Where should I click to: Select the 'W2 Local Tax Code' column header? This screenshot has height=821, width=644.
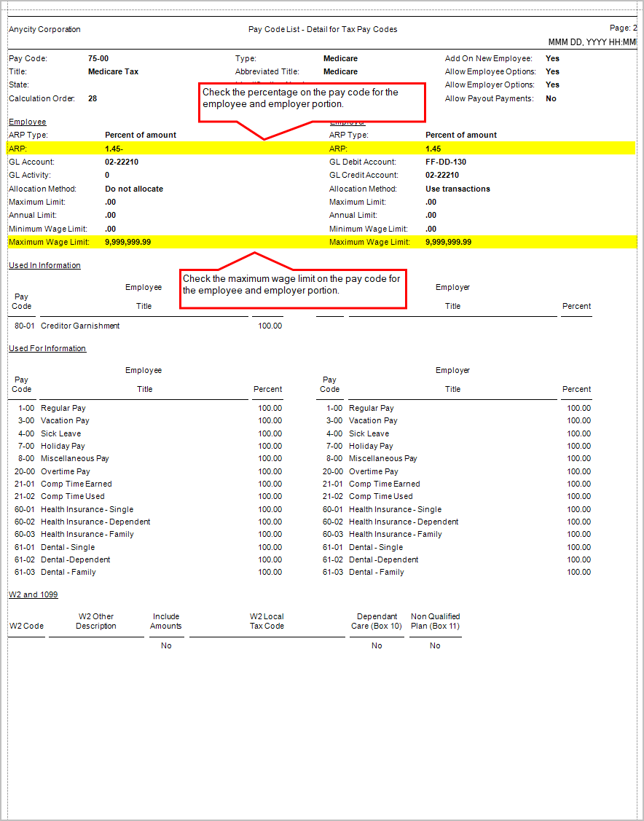[x=267, y=621]
